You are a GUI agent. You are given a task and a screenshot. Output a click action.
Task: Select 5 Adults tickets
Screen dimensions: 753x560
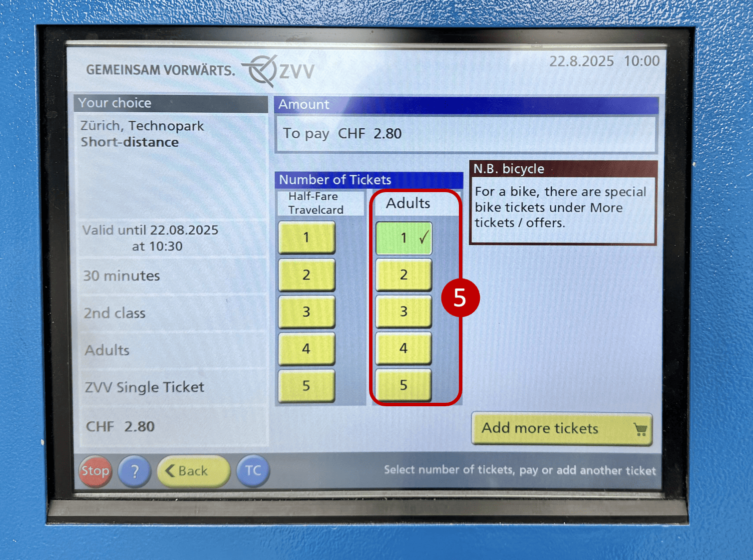[403, 385]
